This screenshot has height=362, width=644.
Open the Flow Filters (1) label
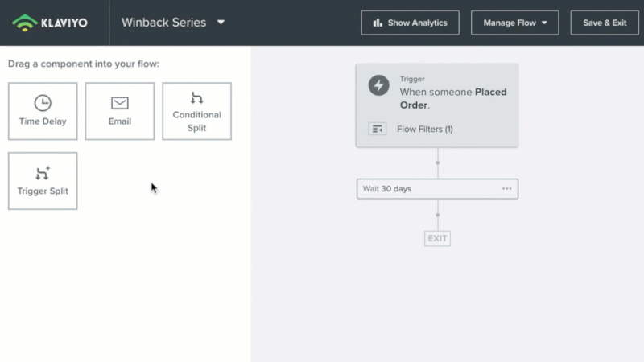pyautogui.click(x=424, y=129)
